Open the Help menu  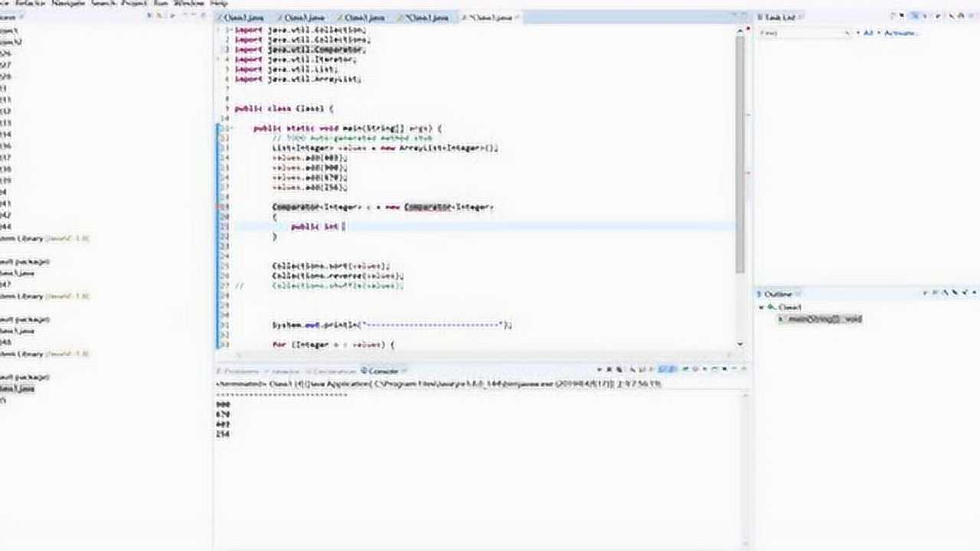(x=218, y=4)
